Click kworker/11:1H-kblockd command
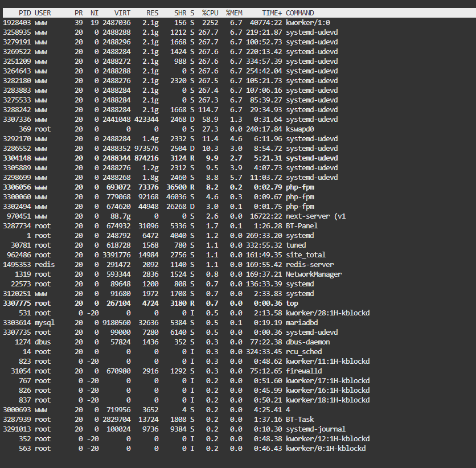476x468 pixels. (328, 362)
